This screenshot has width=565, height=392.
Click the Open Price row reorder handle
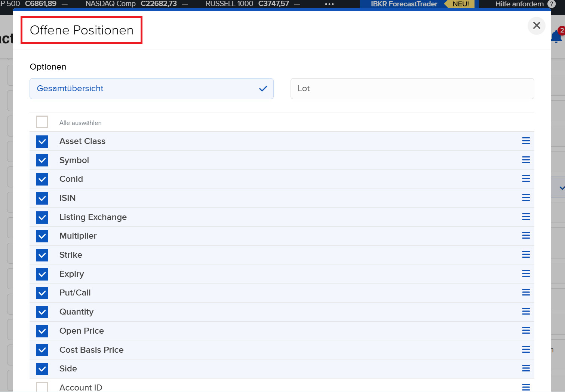coord(526,330)
